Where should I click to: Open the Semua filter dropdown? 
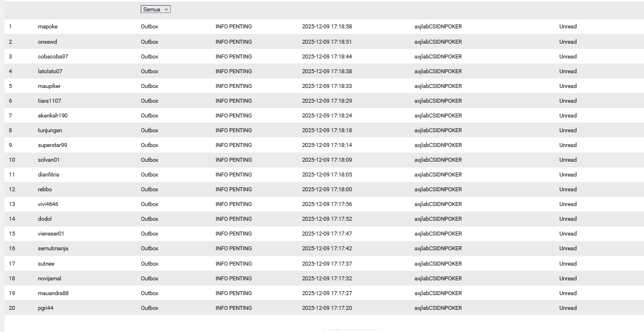pyautogui.click(x=155, y=10)
